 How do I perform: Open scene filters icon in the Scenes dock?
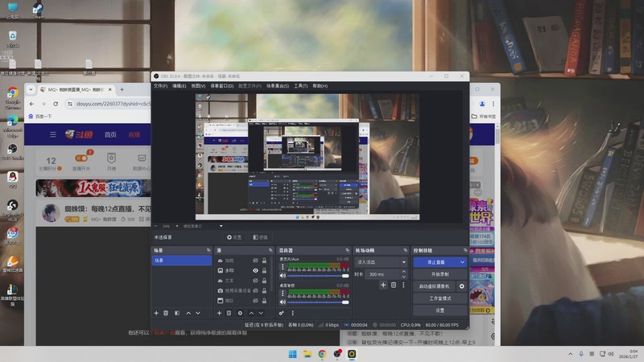(177, 313)
